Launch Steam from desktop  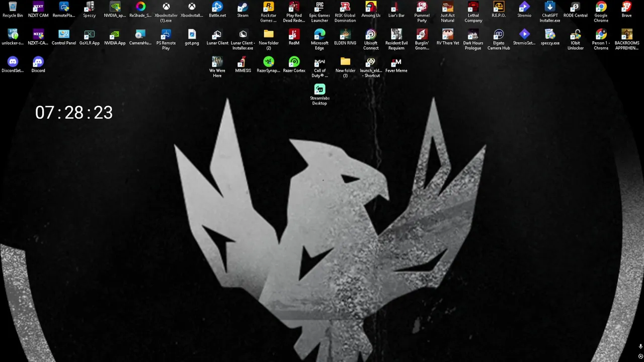click(x=243, y=10)
